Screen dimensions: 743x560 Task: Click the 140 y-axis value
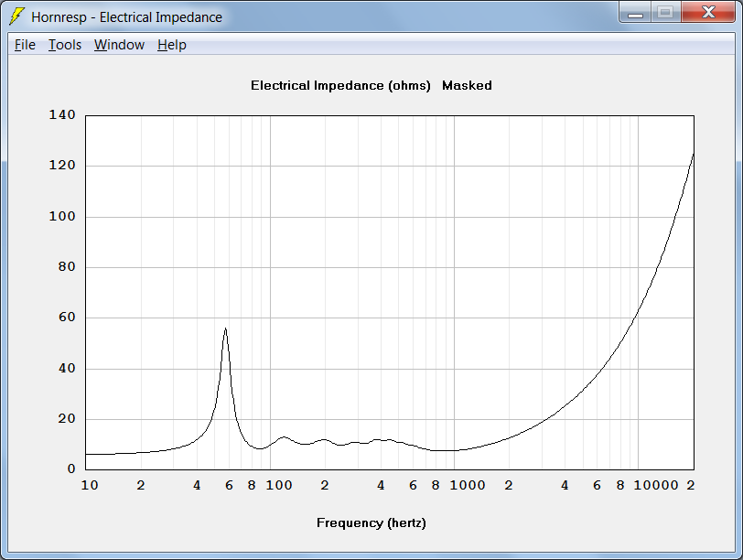pos(62,114)
